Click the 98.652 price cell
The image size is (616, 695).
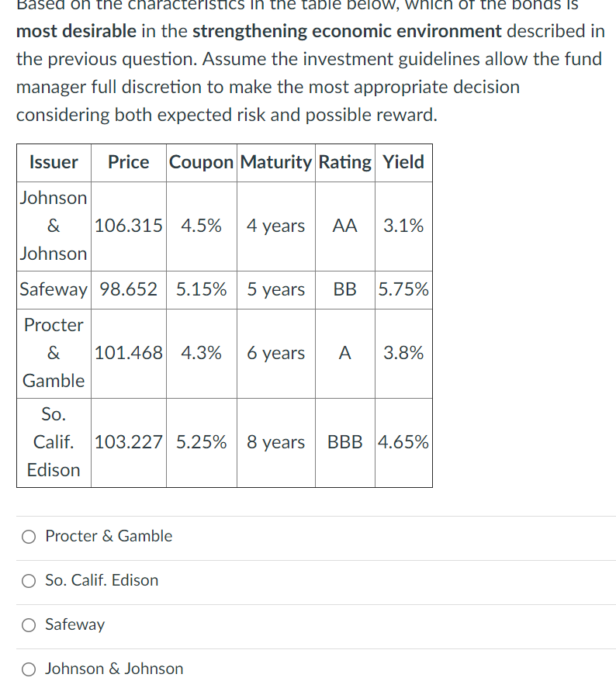click(x=129, y=289)
